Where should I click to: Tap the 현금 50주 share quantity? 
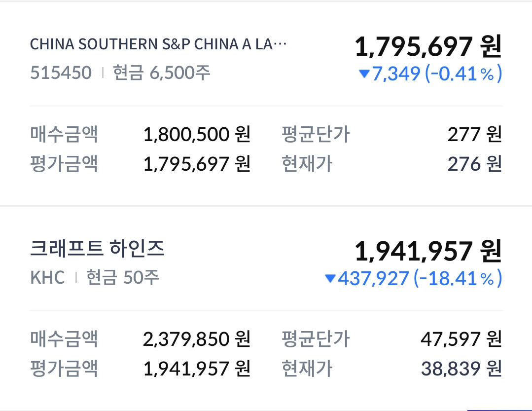tap(123, 278)
